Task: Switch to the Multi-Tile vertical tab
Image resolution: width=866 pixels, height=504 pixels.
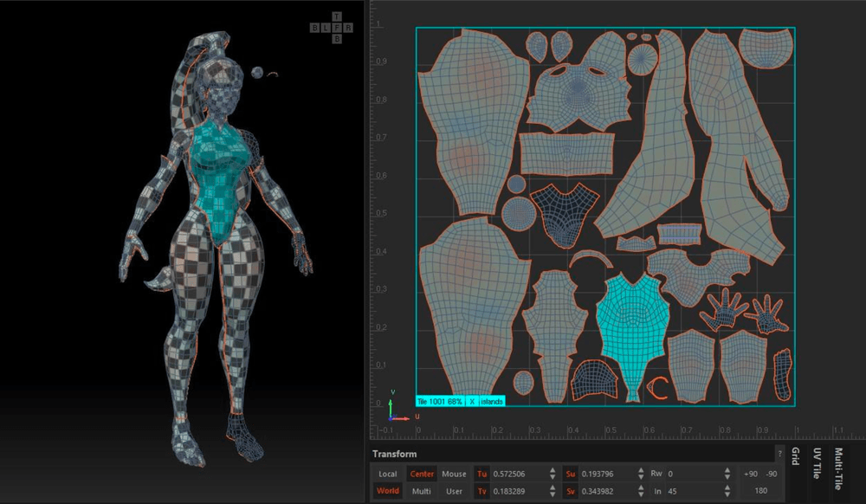Action: tap(838, 468)
